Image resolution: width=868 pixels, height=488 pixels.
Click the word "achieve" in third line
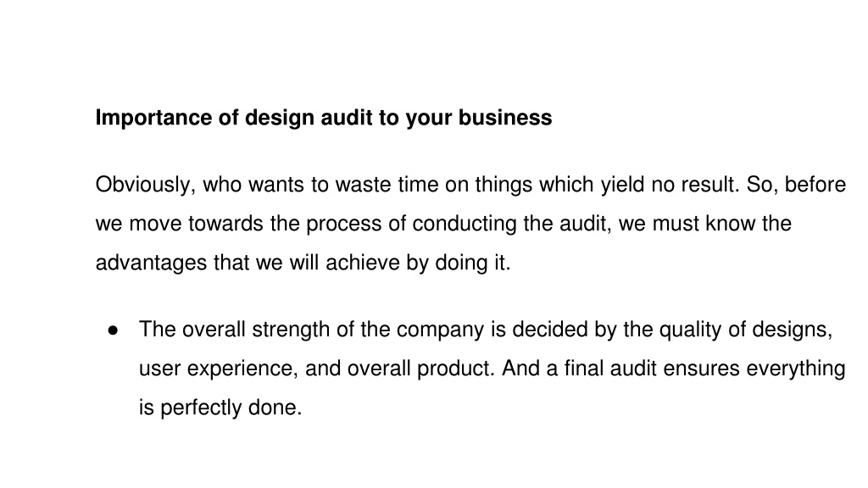(x=363, y=263)
